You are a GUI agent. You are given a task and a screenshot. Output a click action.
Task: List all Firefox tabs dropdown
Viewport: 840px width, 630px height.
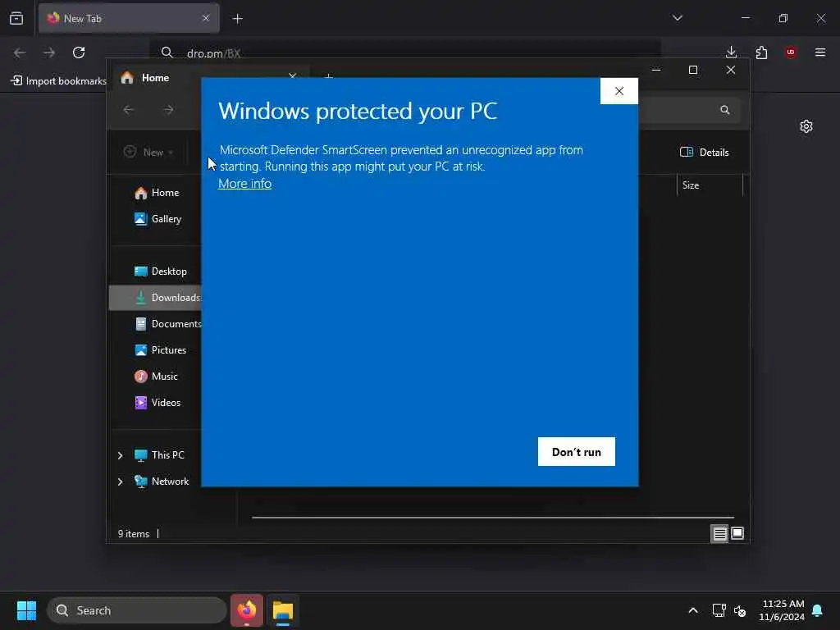pos(677,18)
